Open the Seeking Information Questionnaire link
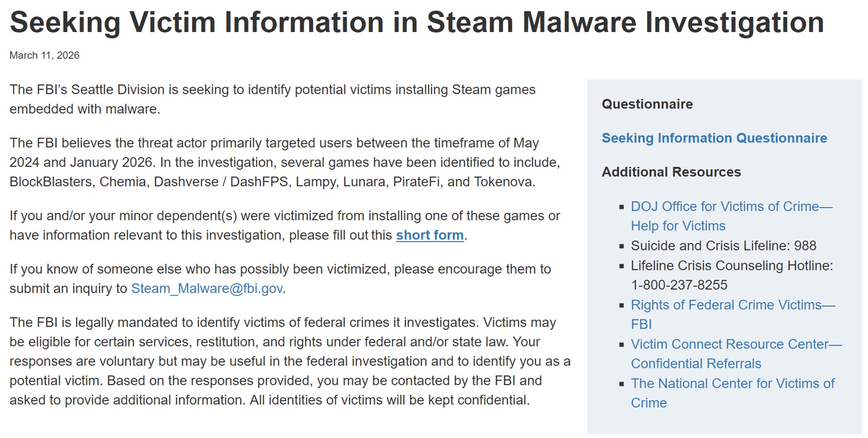 714,138
